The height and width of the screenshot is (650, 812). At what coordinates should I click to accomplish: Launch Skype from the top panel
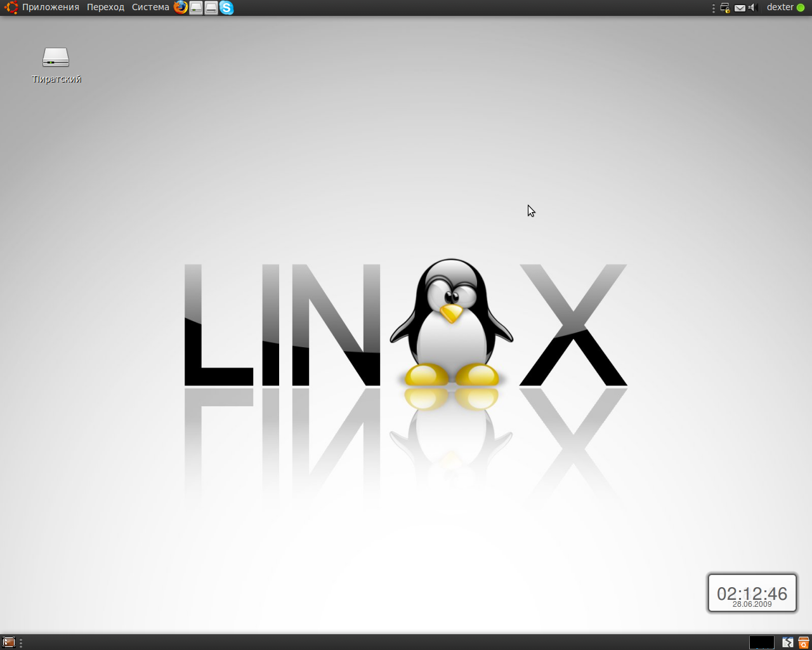(x=226, y=8)
